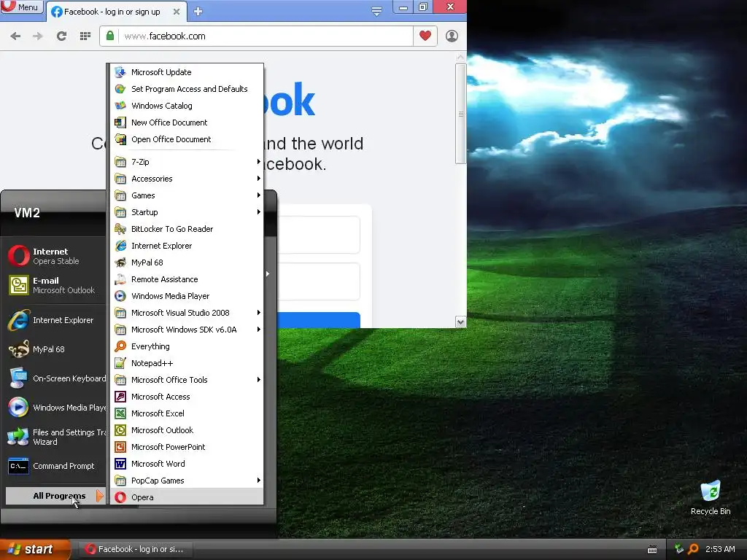Open the Speed Dial grid icon
Image resolution: width=747 pixels, height=560 pixels.
click(85, 36)
